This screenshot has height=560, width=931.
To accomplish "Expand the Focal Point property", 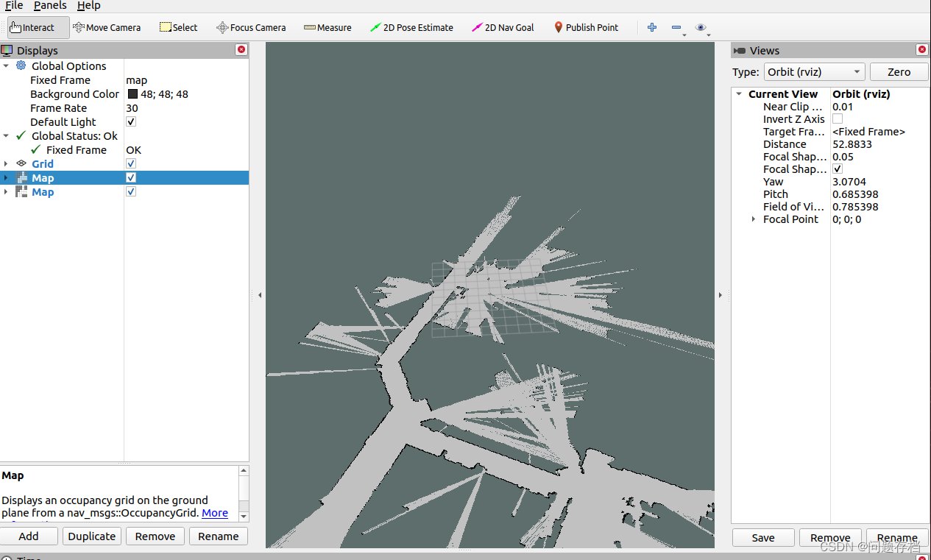I will click(x=753, y=219).
